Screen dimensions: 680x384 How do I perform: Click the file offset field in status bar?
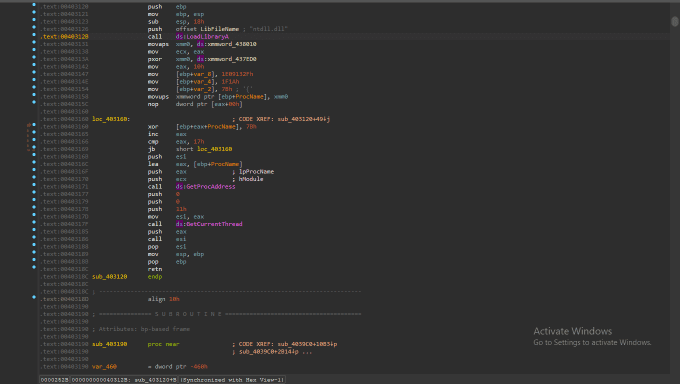point(55,380)
